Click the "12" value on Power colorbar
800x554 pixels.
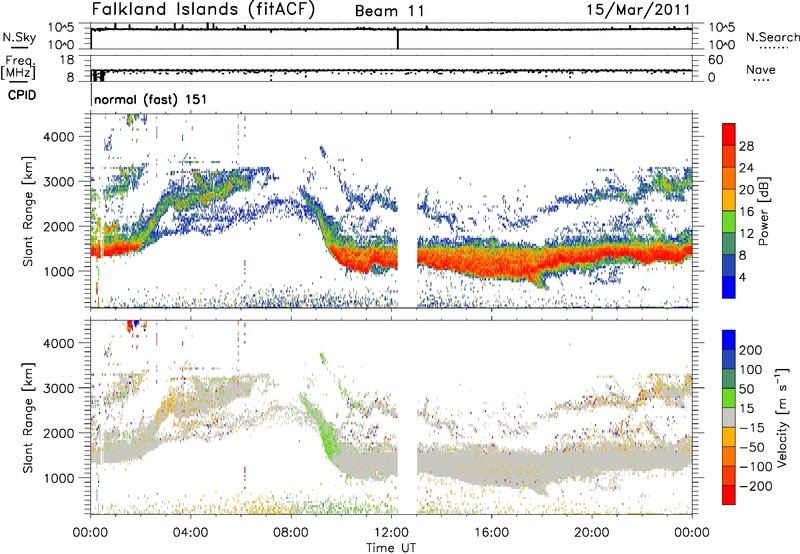tap(746, 234)
